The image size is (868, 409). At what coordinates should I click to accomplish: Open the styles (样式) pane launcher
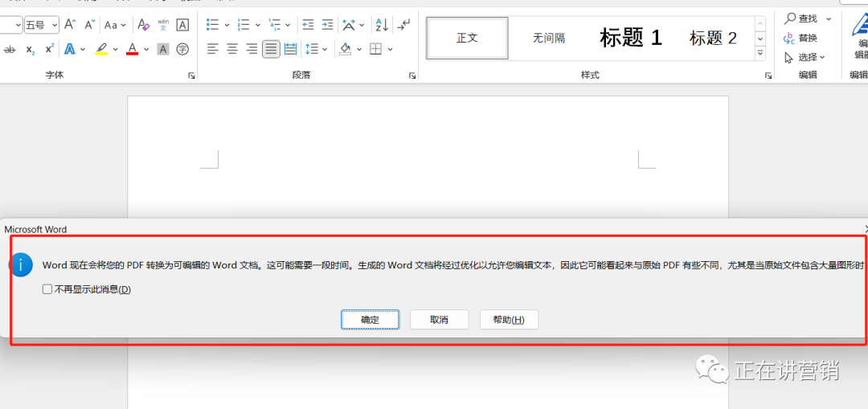(768, 76)
